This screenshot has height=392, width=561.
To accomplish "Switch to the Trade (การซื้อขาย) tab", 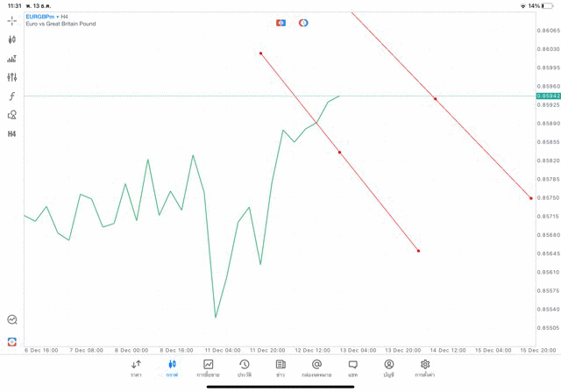I will click(x=208, y=368).
